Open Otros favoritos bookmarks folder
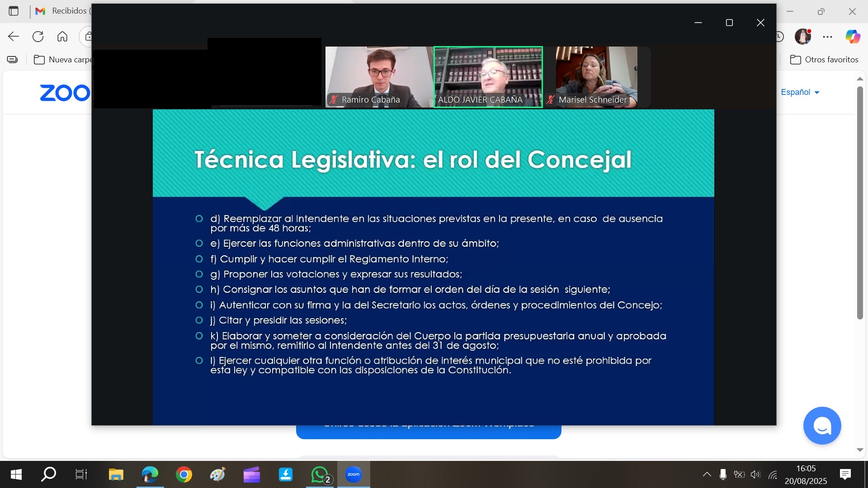Viewport: 868px width, 488px height. click(824, 60)
